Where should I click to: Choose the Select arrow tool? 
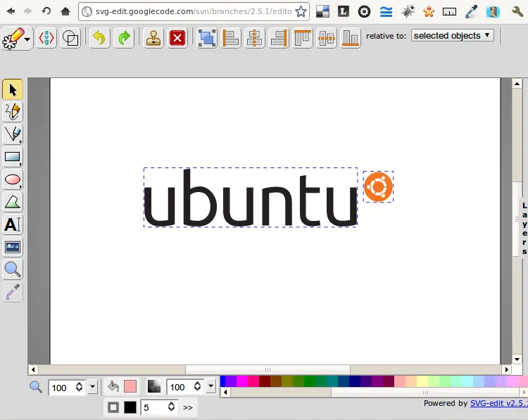(x=13, y=89)
